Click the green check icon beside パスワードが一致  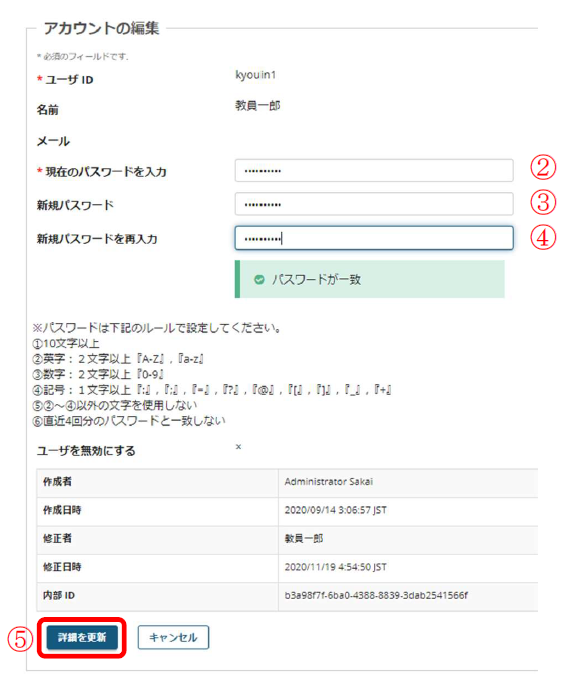tap(259, 280)
